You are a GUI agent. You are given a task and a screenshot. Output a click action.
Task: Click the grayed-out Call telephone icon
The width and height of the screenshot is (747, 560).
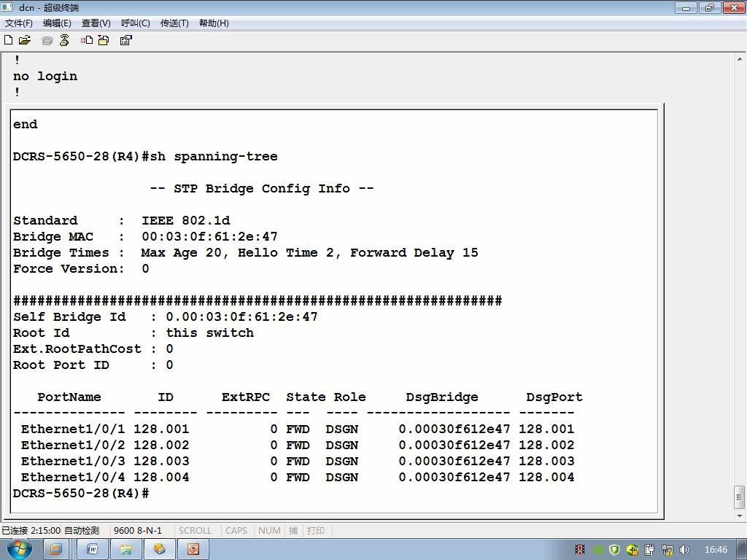click(x=47, y=41)
